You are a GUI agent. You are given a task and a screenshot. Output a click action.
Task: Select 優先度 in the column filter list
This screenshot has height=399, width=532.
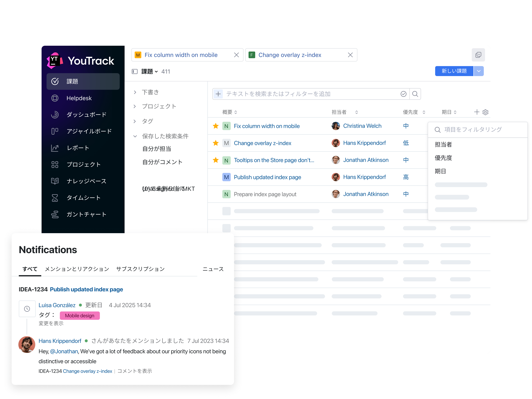pos(443,158)
